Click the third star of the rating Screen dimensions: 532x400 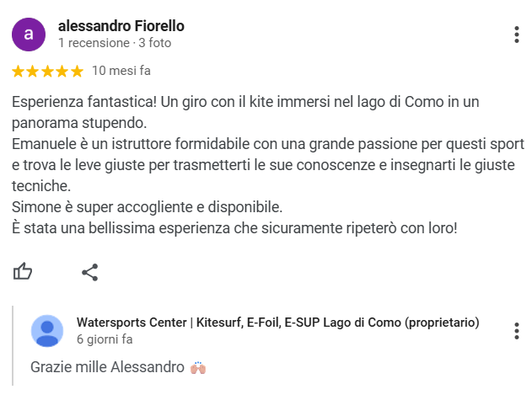click(x=48, y=71)
